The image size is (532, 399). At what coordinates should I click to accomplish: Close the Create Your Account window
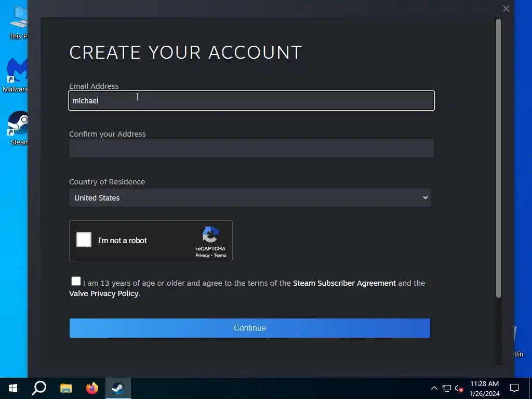pyautogui.click(x=506, y=8)
